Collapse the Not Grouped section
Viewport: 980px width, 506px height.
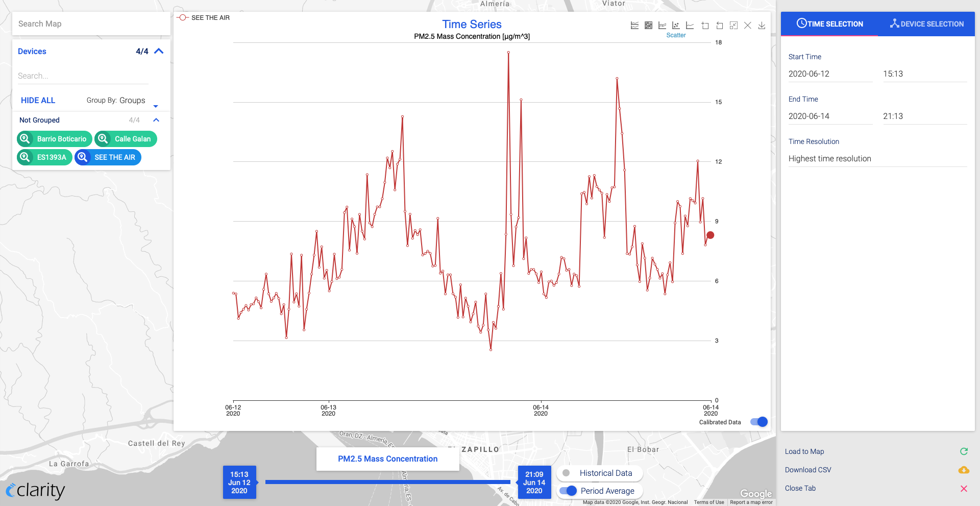pos(156,120)
